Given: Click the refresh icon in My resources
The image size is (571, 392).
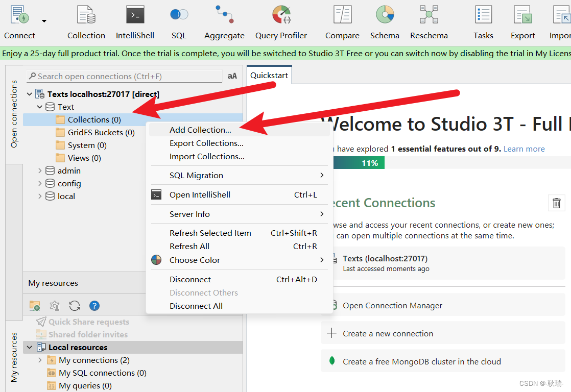Looking at the screenshot, I should pos(75,306).
